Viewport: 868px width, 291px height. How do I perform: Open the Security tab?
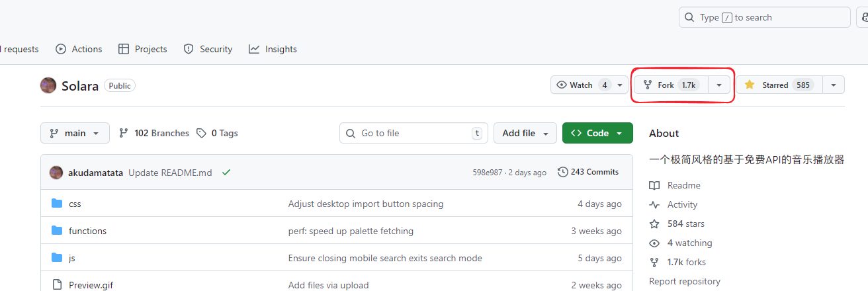[x=208, y=49]
